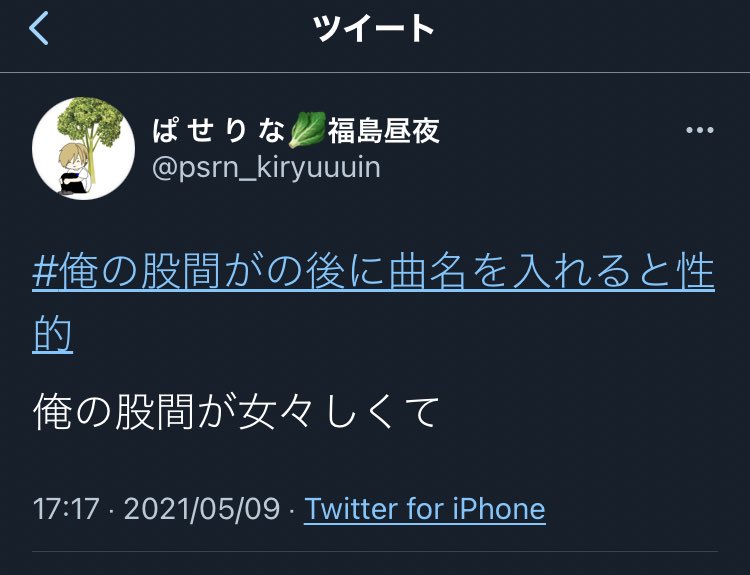Tap the ツイート header title
The height and width of the screenshot is (575, 750).
tap(374, 28)
